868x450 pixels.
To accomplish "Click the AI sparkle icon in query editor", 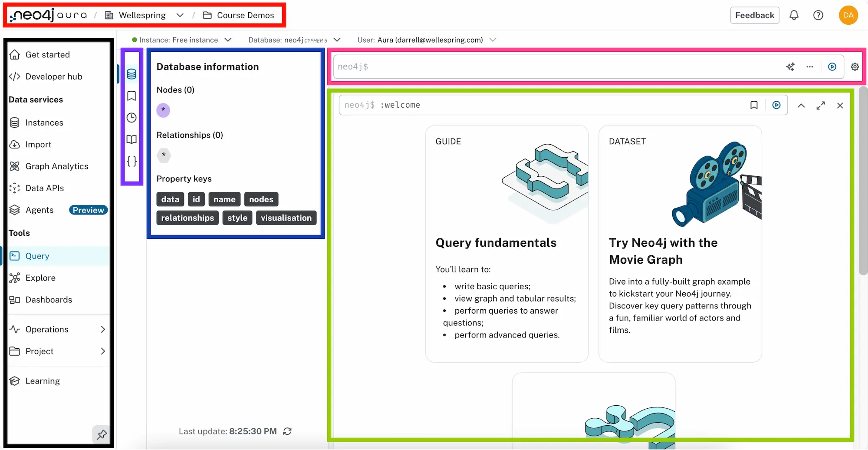I will [790, 67].
